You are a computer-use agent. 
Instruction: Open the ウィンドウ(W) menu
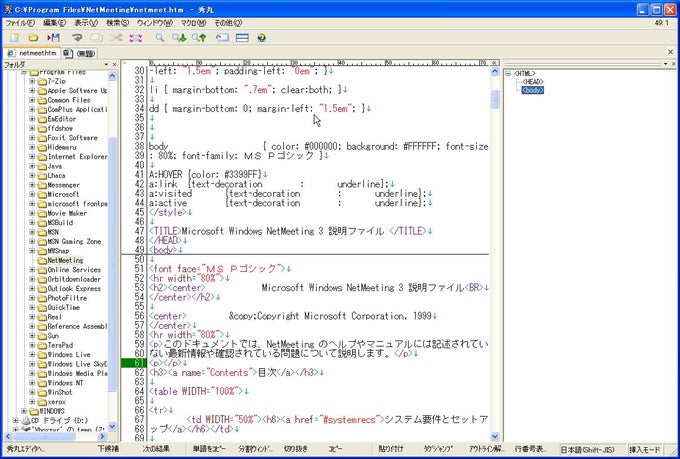pos(154,23)
